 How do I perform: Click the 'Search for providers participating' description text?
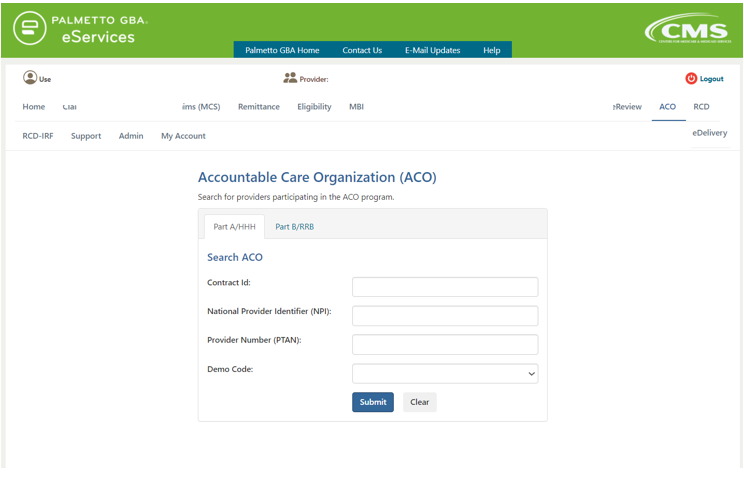(296, 197)
